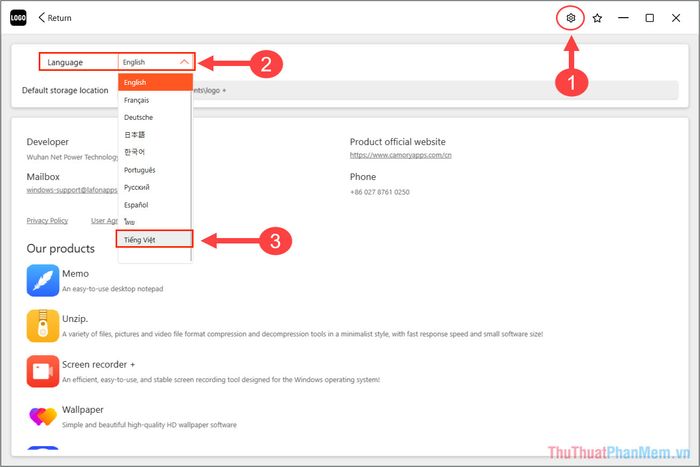The image size is (700, 467).
Task: Click the Unzip. product title
Action: [75, 319]
